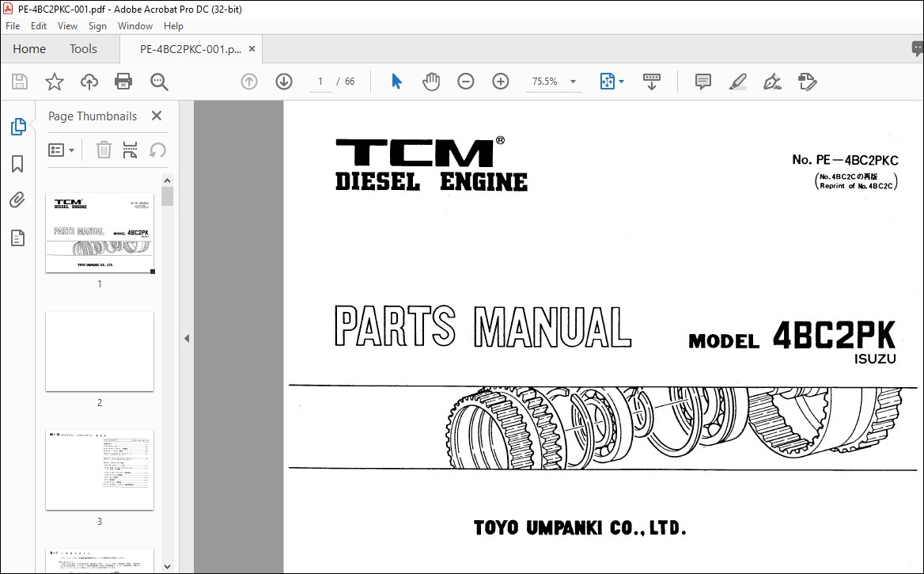Select page 1 thumbnail
Screen dimensions: 924x574
click(x=100, y=233)
